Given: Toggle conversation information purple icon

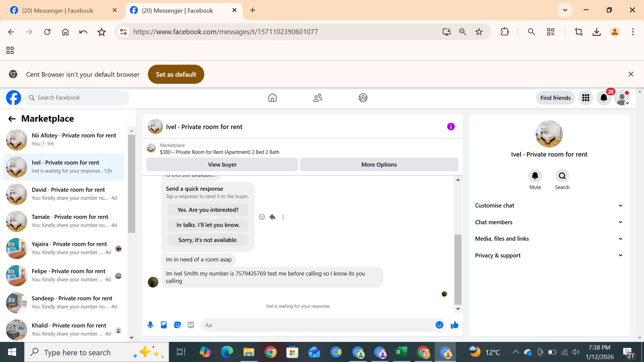Looking at the screenshot, I should click(451, 126).
